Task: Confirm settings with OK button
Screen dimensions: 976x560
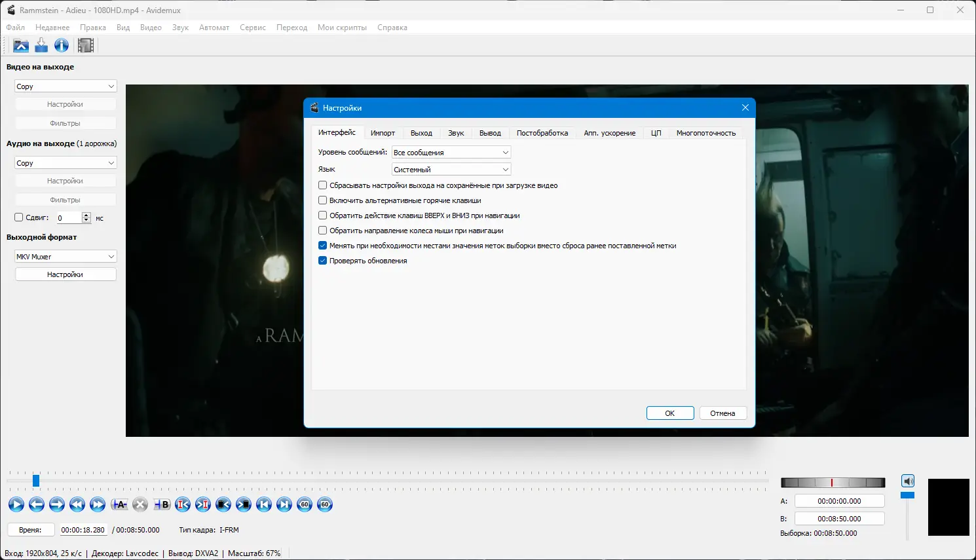Action: click(x=670, y=413)
